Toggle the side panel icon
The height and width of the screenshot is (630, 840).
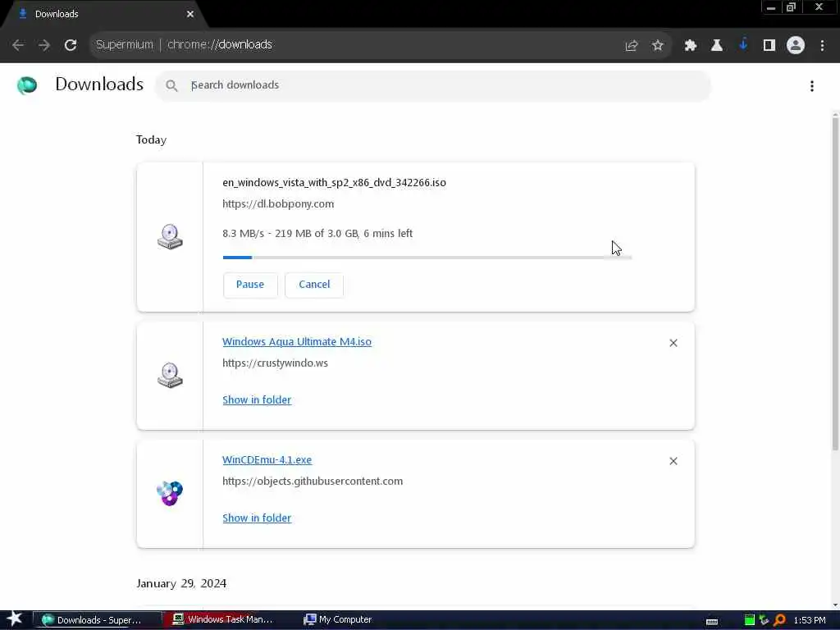click(x=769, y=46)
